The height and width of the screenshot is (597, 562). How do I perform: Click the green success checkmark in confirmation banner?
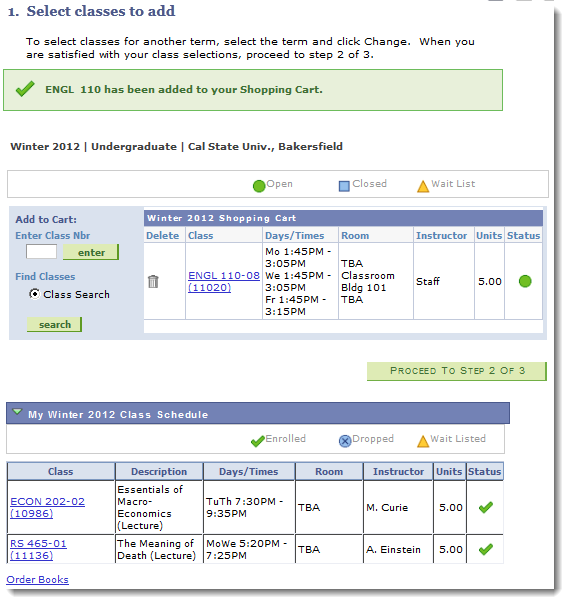pyautogui.click(x=25, y=89)
